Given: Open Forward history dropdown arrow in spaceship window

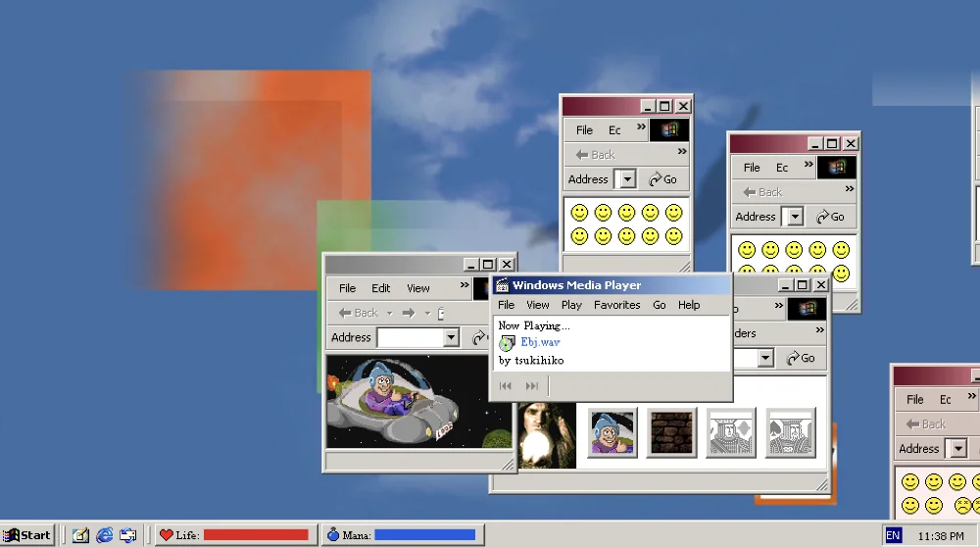Looking at the screenshot, I should coord(428,313).
